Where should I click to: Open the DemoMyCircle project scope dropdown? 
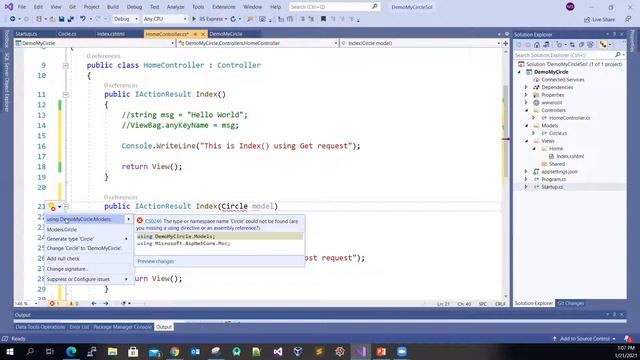click(x=95, y=43)
